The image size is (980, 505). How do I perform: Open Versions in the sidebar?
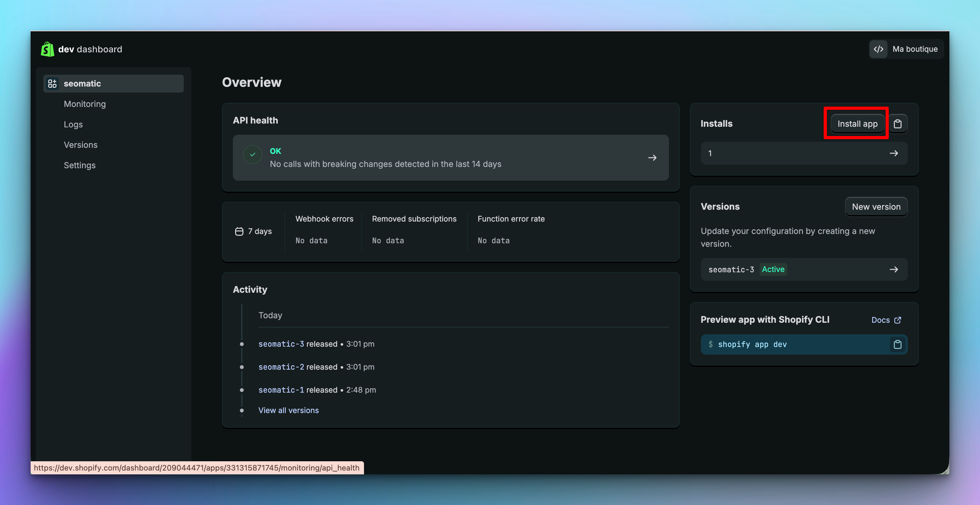(81, 145)
